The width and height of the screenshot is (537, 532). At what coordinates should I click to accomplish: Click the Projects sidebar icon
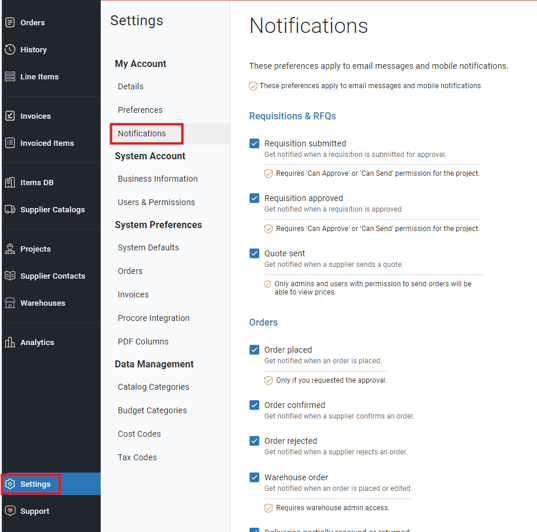(x=10, y=249)
